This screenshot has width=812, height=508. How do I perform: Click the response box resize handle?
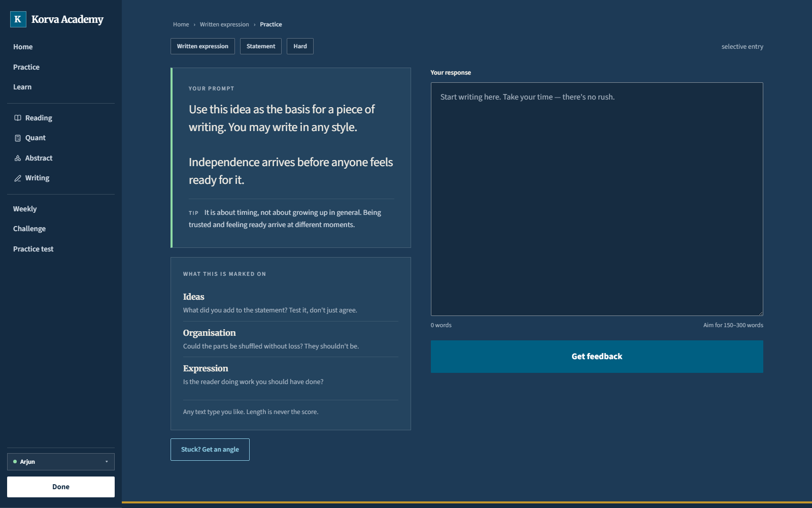click(x=760, y=313)
